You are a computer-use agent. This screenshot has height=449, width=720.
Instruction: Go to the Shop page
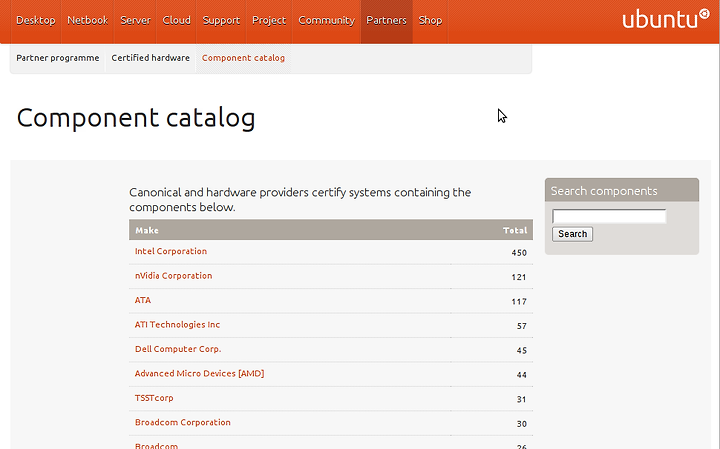click(x=430, y=20)
